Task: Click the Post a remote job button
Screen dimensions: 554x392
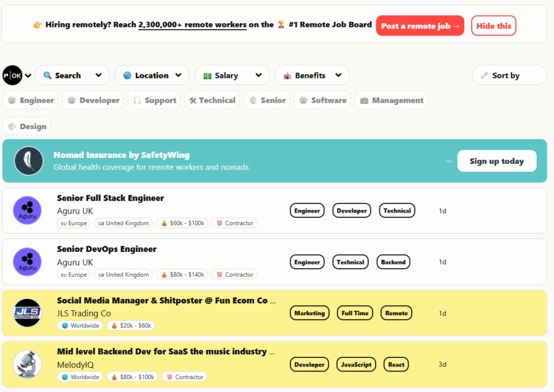Action: click(x=420, y=26)
